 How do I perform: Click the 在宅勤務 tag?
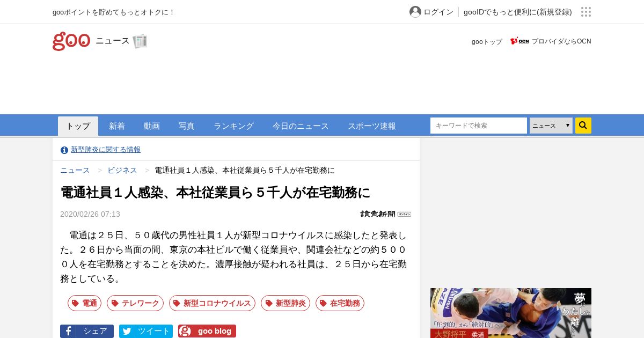click(340, 303)
